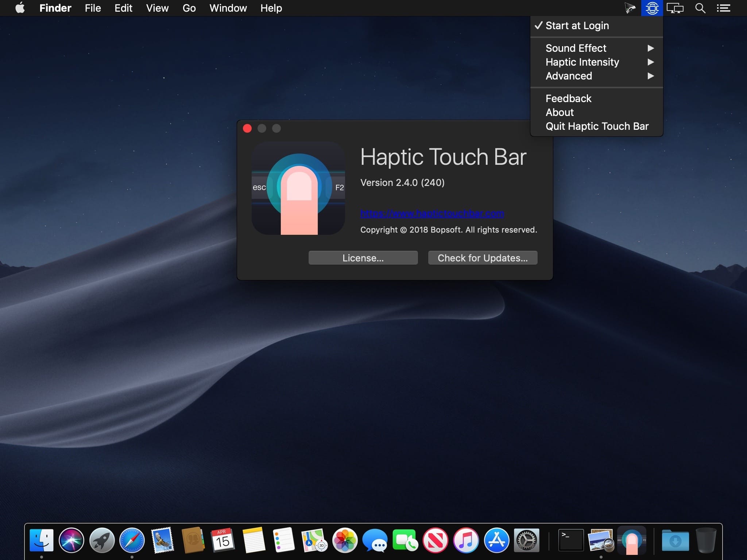Close the About window with red button
Viewport: 747px width, 560px height.
coord(247,128)
